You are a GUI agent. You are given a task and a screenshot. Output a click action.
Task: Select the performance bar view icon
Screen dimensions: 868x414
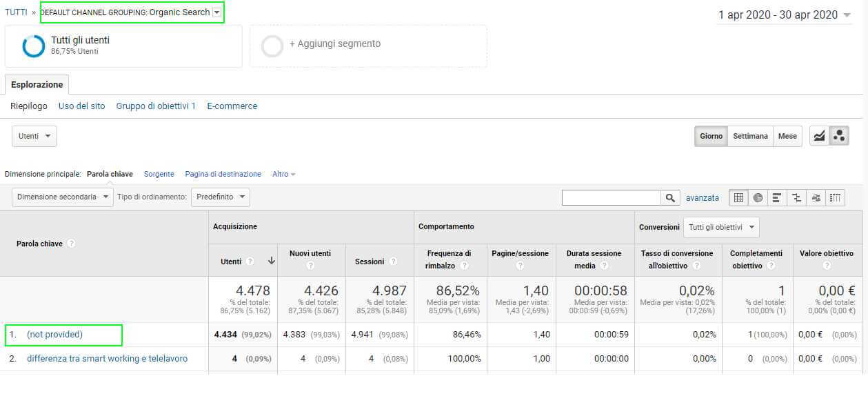coord(777,198)
